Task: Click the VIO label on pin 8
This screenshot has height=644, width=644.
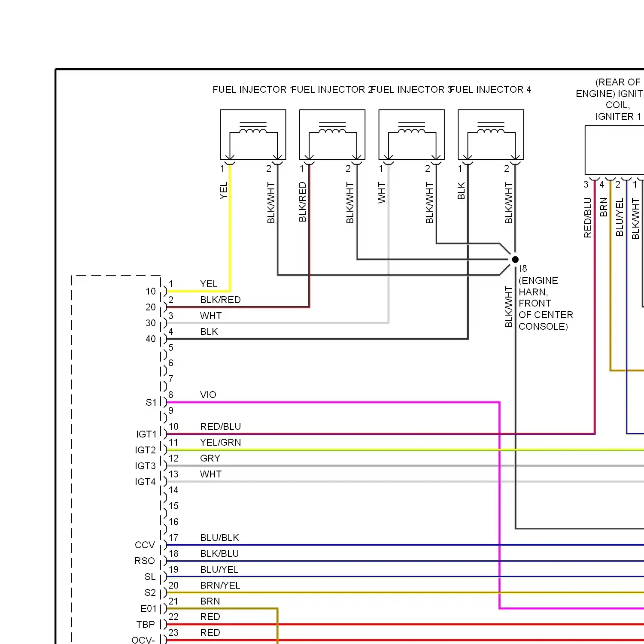Action: tap(208, 395)
